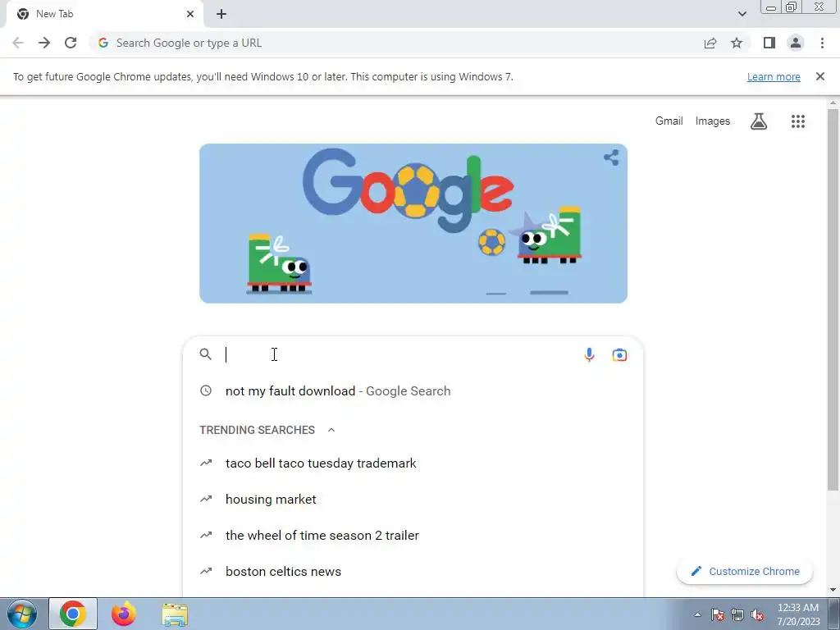
Task: Click Learn more about Chrome updates
Action: (x=774, y=76)
